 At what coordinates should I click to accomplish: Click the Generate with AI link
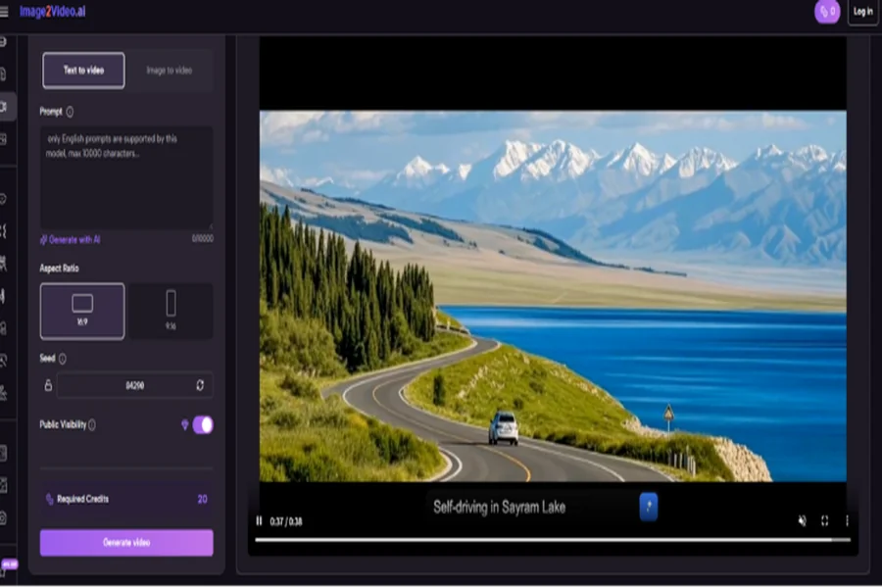coord(70,239)
